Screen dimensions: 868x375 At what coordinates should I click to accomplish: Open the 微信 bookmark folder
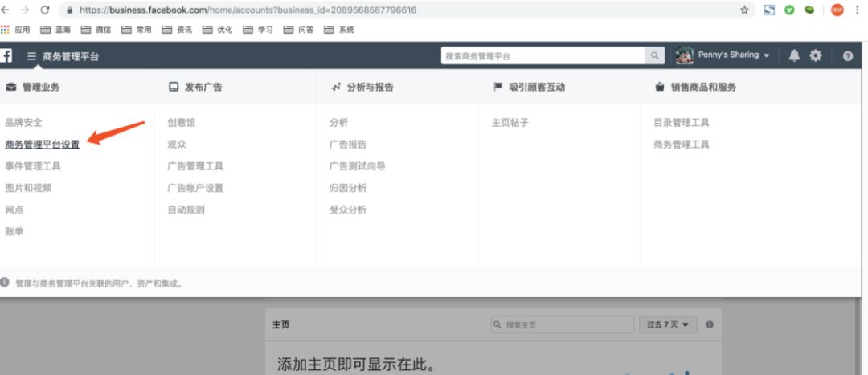click(x=96, y=30)
